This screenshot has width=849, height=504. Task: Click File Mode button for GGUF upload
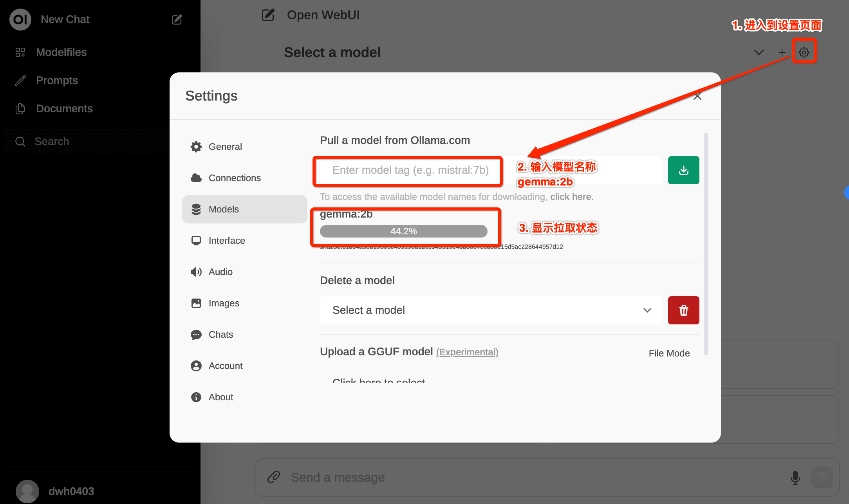pyautogui.click(x=668, y=353)
